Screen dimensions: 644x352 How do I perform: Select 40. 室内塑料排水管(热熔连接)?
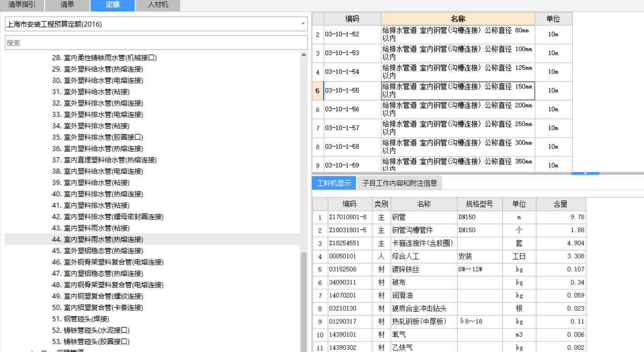coord(98,194)
